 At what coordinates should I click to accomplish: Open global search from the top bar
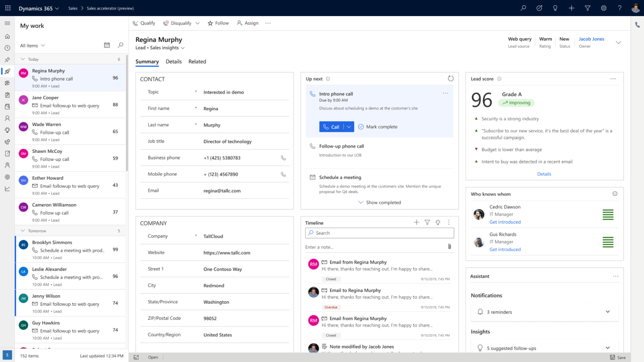(523, 8)
